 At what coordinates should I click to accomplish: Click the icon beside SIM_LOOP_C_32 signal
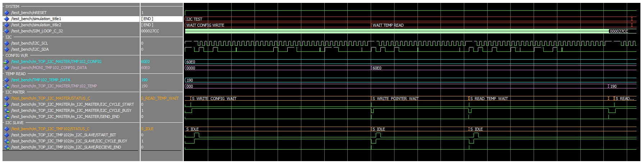pyautogui.click(x=6, y=31)
